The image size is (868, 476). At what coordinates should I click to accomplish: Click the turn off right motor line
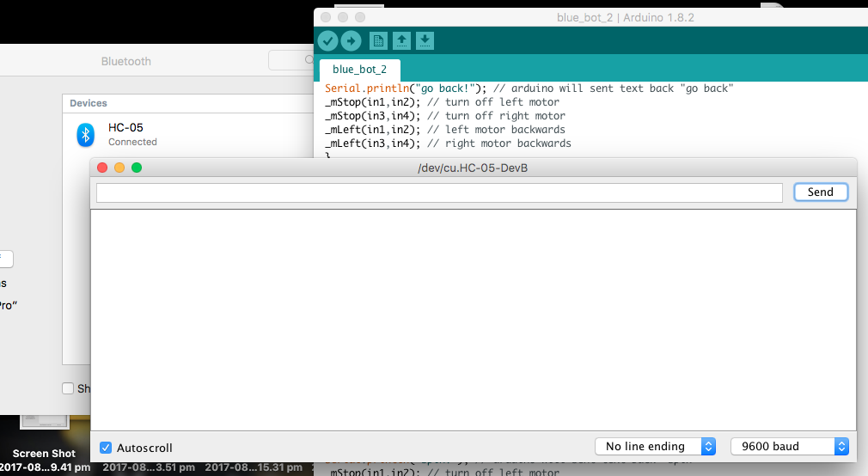click(445, 116)
